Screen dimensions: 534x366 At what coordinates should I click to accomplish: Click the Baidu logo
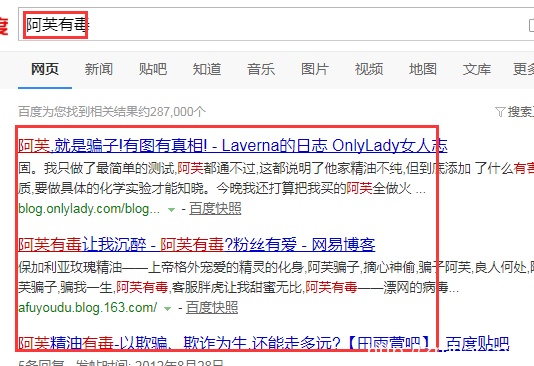click(3, 26)
